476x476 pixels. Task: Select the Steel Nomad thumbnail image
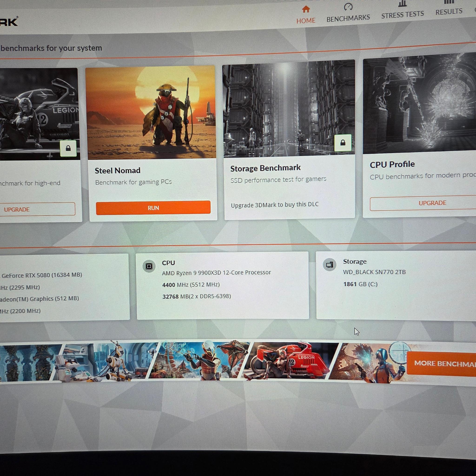151,112
